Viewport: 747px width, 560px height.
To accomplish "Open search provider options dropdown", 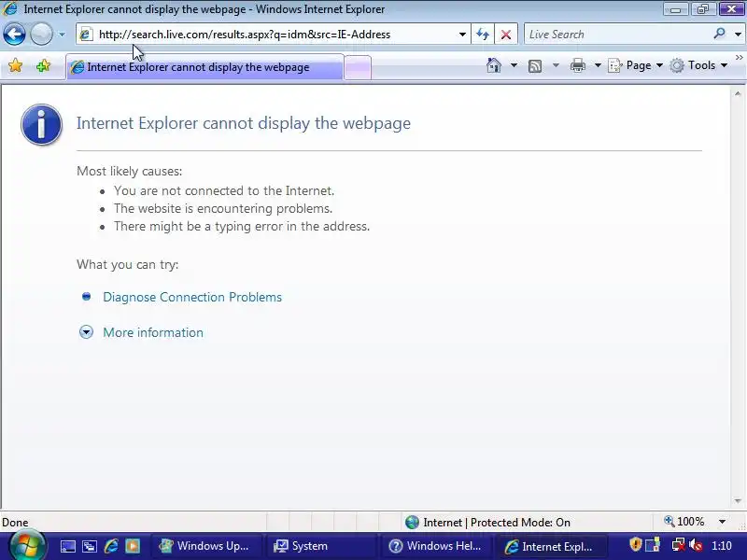I will (738, 35).
